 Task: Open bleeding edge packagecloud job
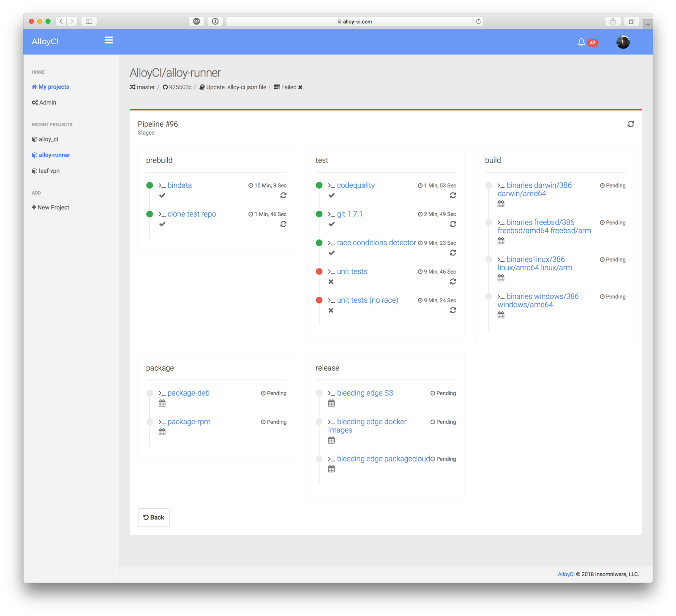[x=384, y=459]
